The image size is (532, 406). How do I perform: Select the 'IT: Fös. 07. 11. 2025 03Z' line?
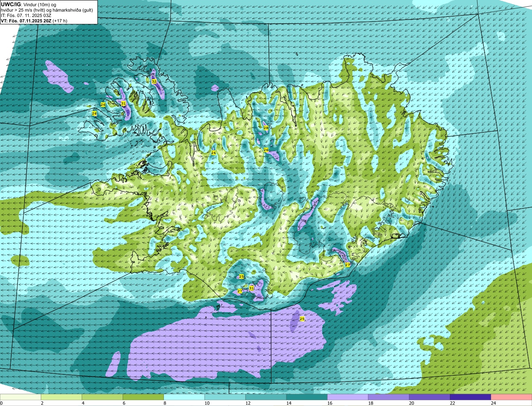click(x=26, y=15)
